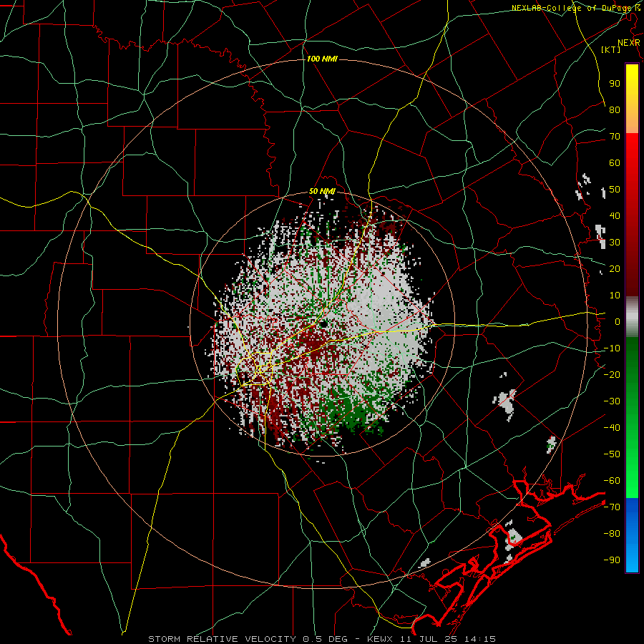Click the '70' value on velocity scale
Viewport: 644px width, 644px height.
pyautogui.click(x=615, y=137)
